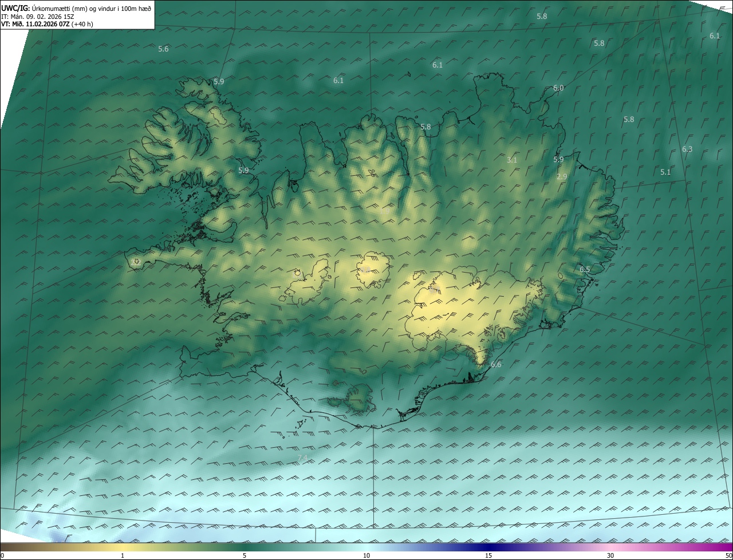The width and height of the screenshot is (733, 560).
Task: Click the '50' label on the colour scale
Action: click(x=728, y=555)
